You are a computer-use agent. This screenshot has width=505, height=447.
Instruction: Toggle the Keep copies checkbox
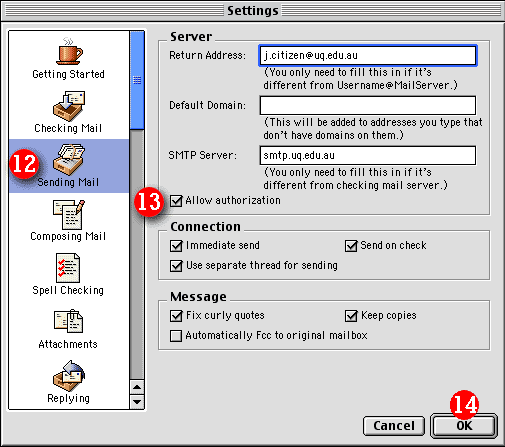(x=351, y=316)
